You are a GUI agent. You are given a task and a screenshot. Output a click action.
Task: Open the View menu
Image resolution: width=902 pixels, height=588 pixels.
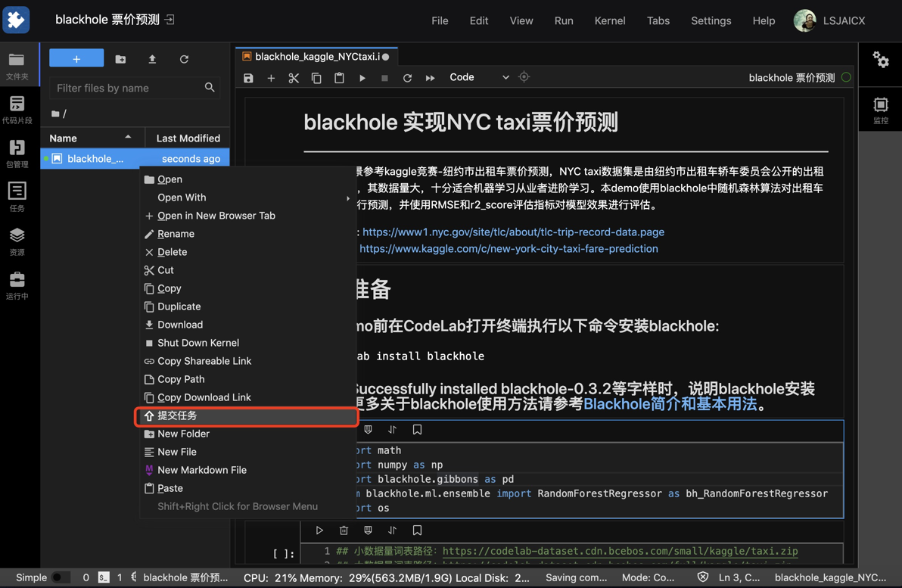point(521,20)
